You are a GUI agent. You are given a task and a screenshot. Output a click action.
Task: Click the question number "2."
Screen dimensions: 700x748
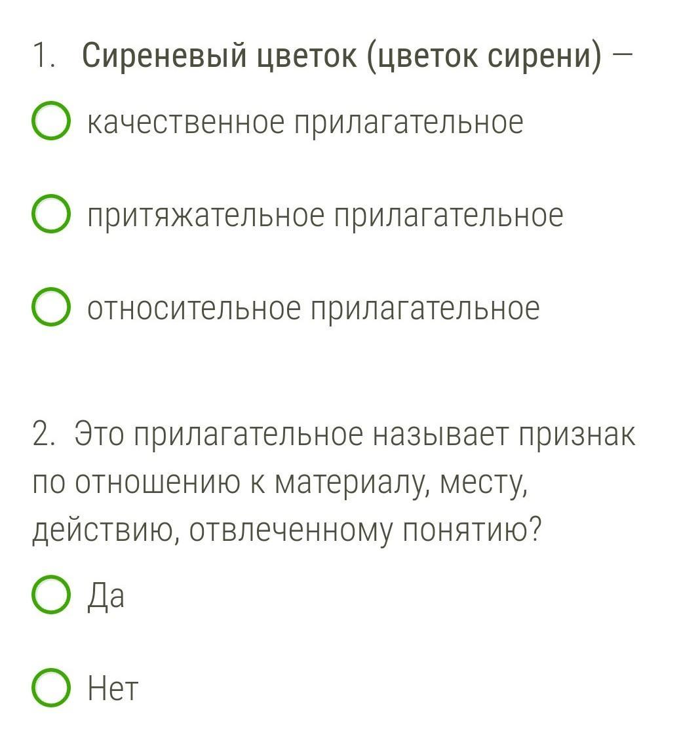tap(44, 434)
